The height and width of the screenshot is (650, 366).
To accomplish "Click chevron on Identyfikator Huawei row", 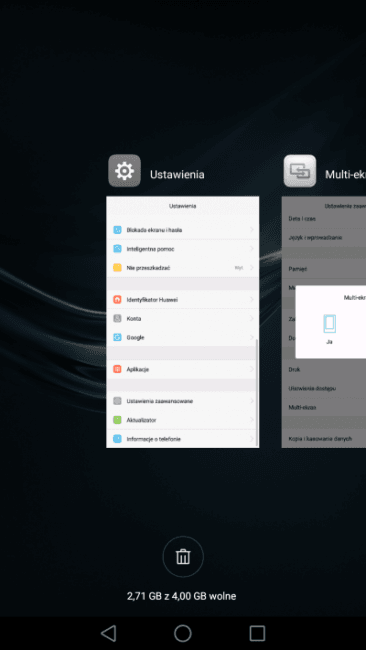I will [252, 299].
